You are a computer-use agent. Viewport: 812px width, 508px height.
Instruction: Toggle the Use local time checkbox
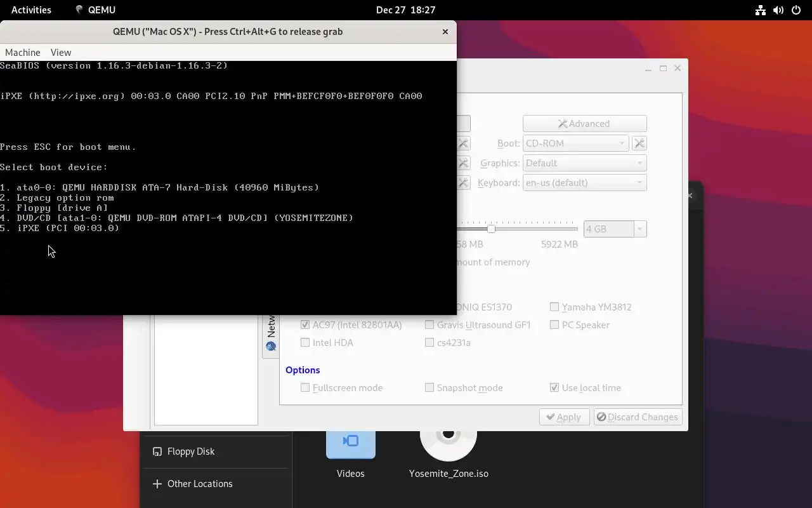[x=554, y=387]
